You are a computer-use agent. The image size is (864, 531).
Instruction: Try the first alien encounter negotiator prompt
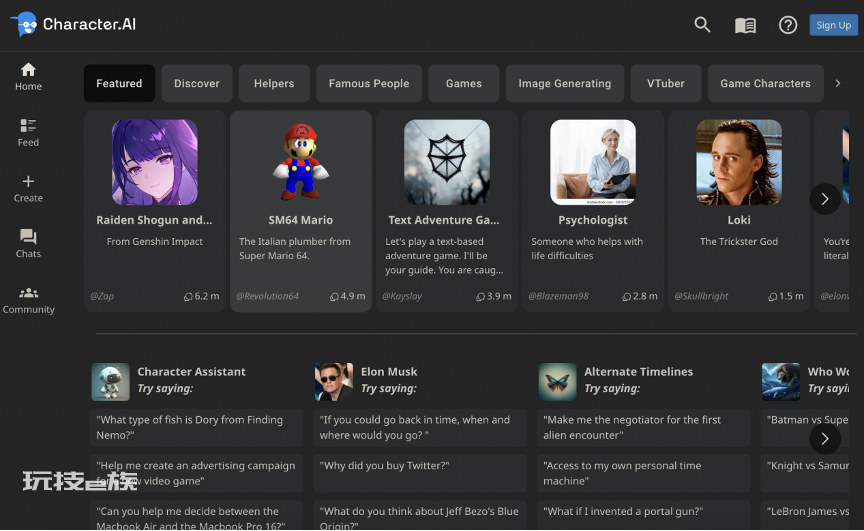pos(644,427)
